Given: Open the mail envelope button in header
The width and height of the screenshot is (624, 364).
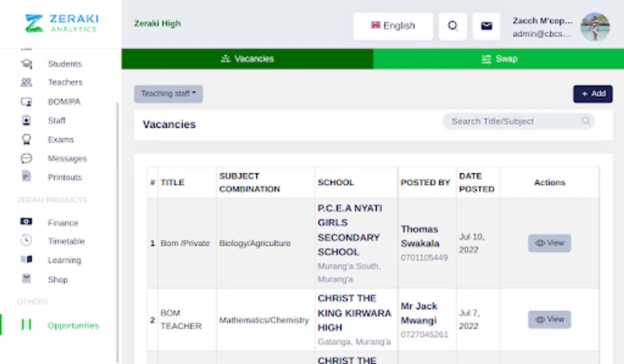Looking at the screenshot, I should 486,26.
